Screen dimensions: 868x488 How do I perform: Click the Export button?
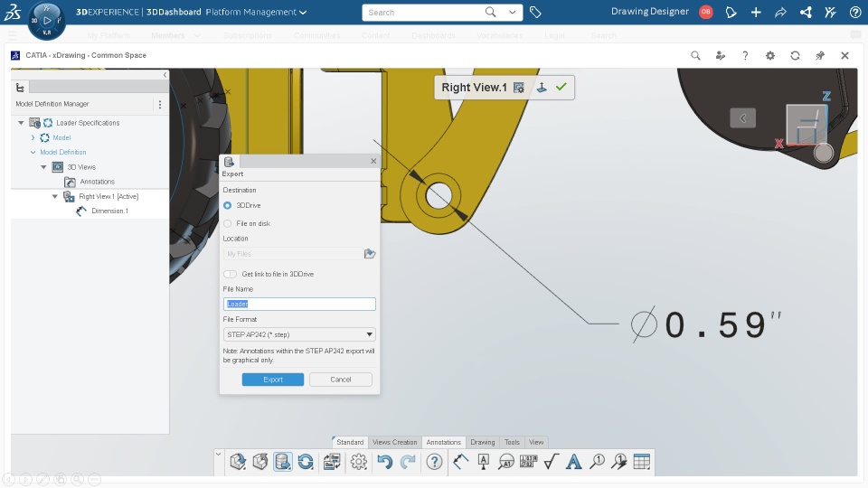[x=273, y=380]
